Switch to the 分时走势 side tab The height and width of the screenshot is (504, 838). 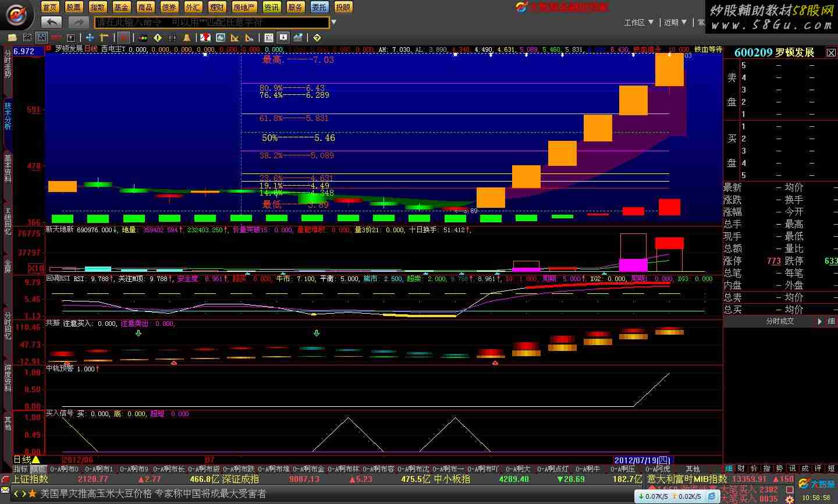tap(8, 63)
